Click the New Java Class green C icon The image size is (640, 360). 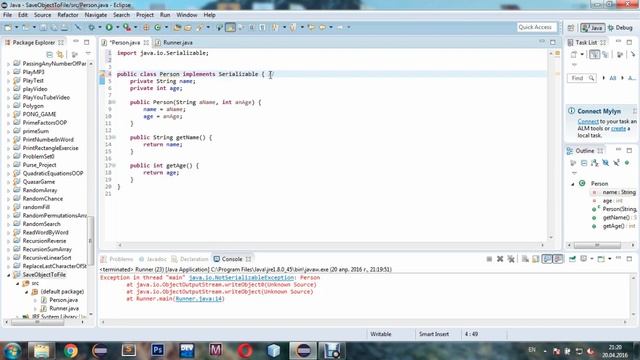[x=158, y=27]
